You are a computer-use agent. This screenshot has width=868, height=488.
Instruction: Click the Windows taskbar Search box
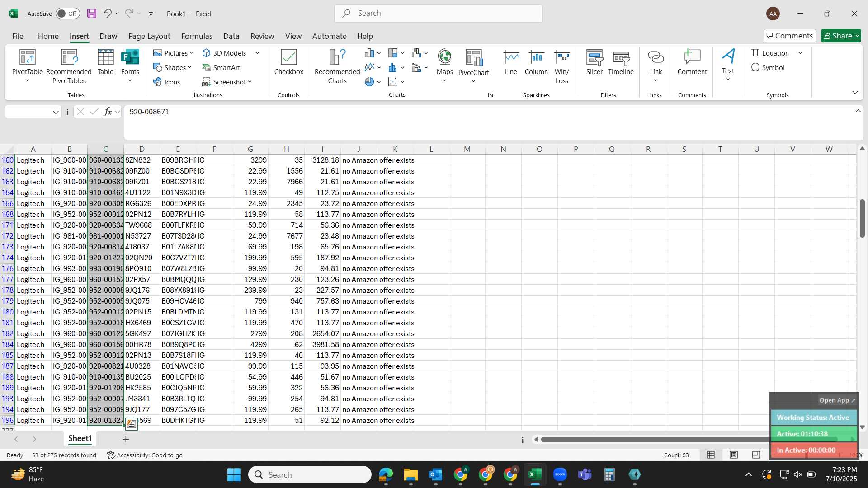pyautogui.click(x=310, y=474)
